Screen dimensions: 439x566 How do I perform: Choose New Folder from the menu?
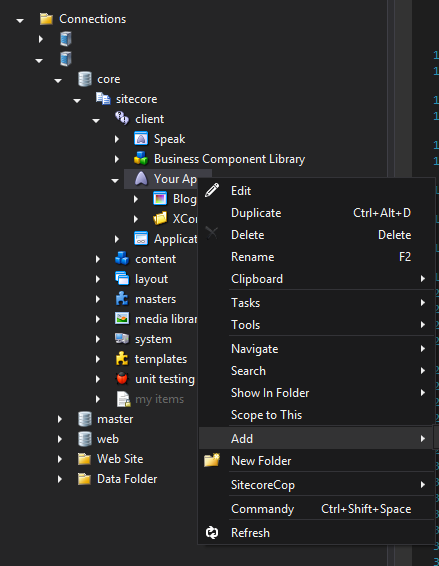(x=316, y=461)
